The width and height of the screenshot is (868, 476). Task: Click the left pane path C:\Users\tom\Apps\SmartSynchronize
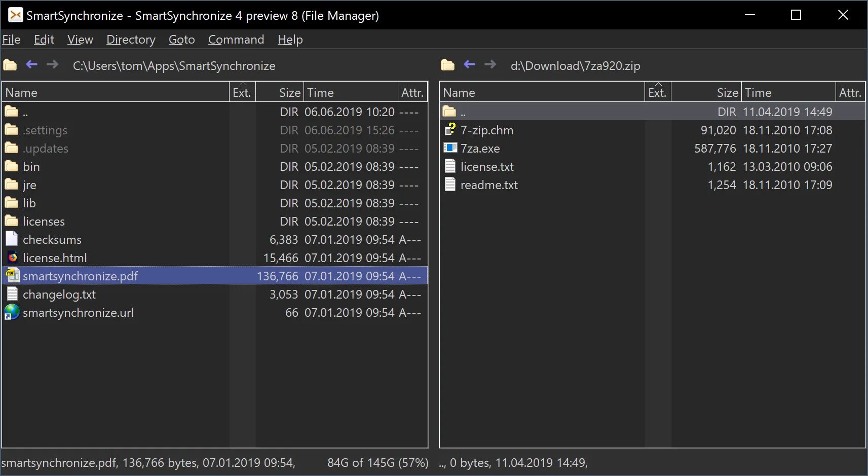[x=174, y=66]
